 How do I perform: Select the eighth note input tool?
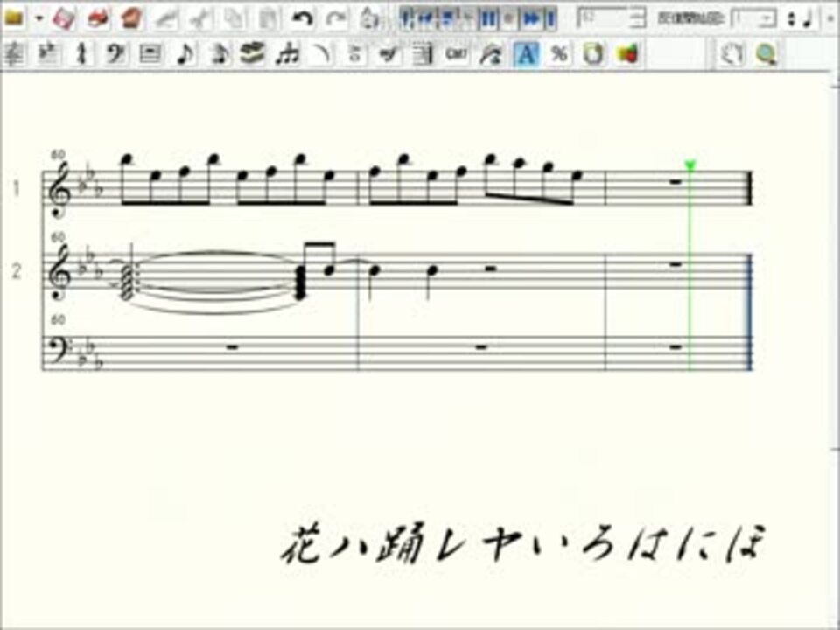click(185, 54)
